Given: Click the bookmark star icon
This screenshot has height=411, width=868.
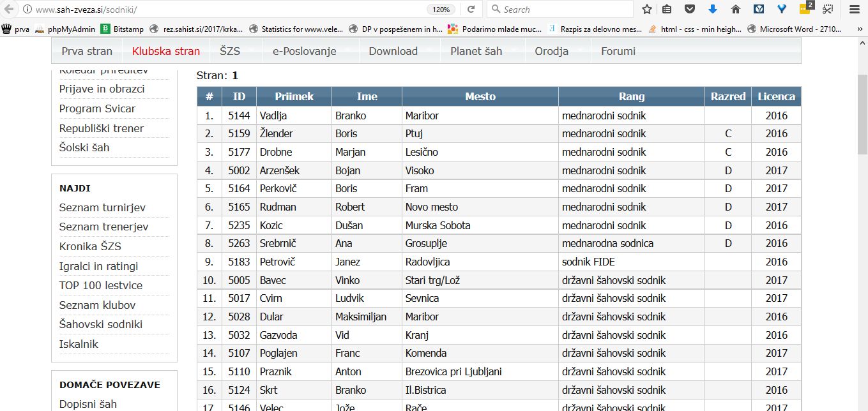Looking at the screenshot, I should (647, 10).
